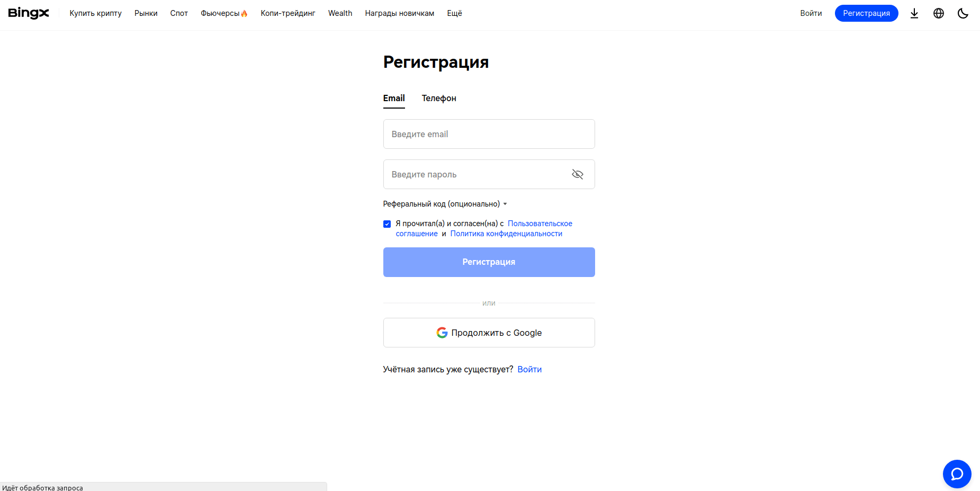Screen dimensions: 980x491
Task: Toggle password visibility eye icon
Action: pyautogui.click(x=577, y=174)
